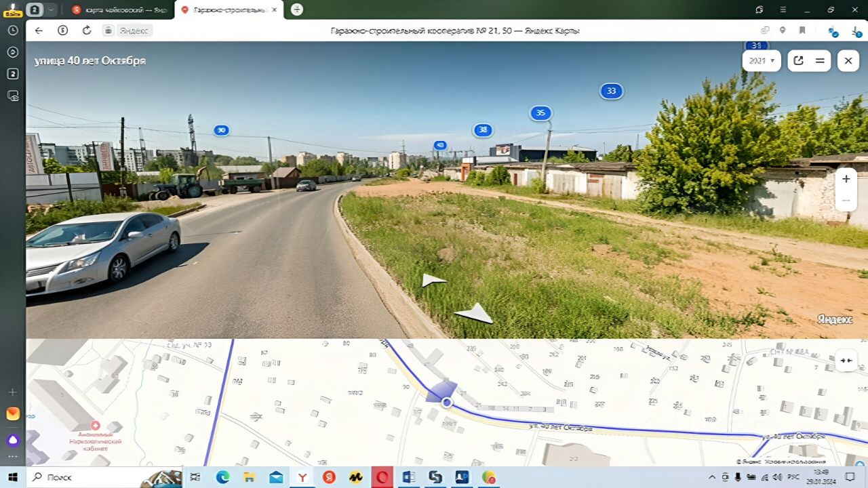Viewport: 868px width, 488px height.
Task: Open the extensions icon in browser title bar
Action: tap(759, 9)
